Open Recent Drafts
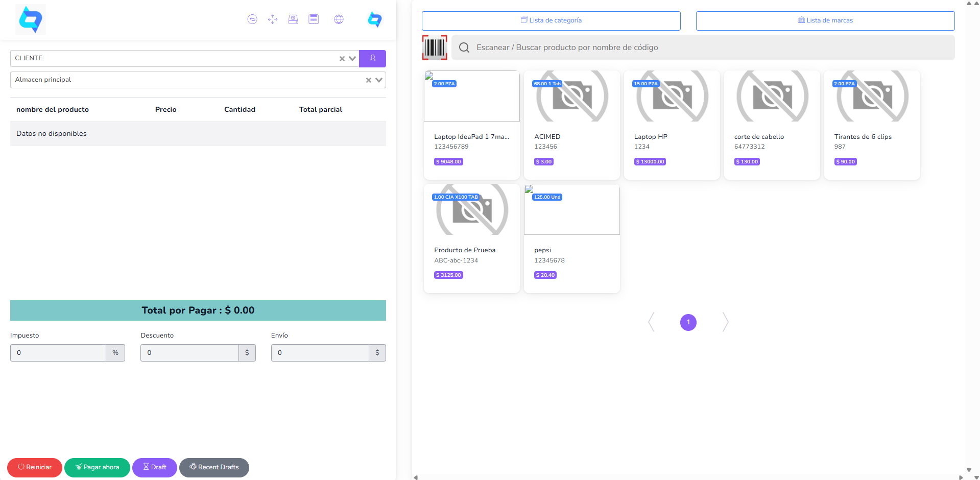Viewport: 980px width, 480px height. click(x=214, y=467)
